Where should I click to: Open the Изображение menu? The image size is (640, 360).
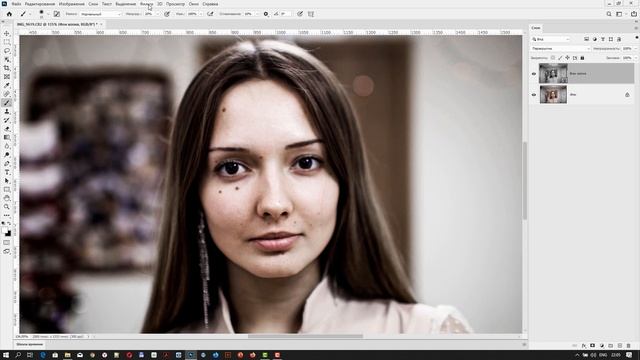click(x=72, y=4)
